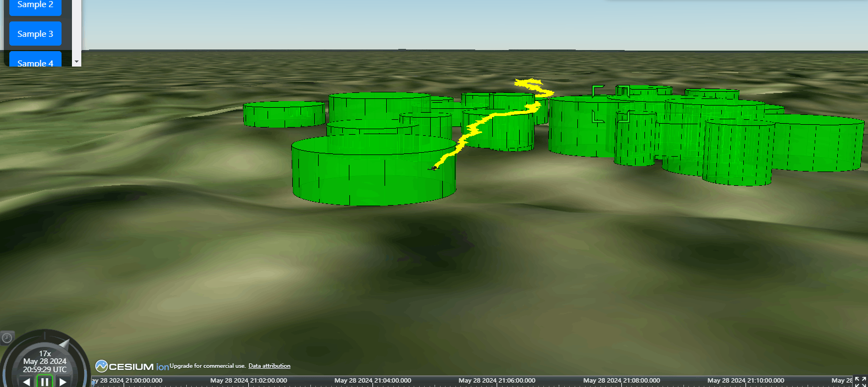Choose Sample 4 from the list

[x=35, y=62]
